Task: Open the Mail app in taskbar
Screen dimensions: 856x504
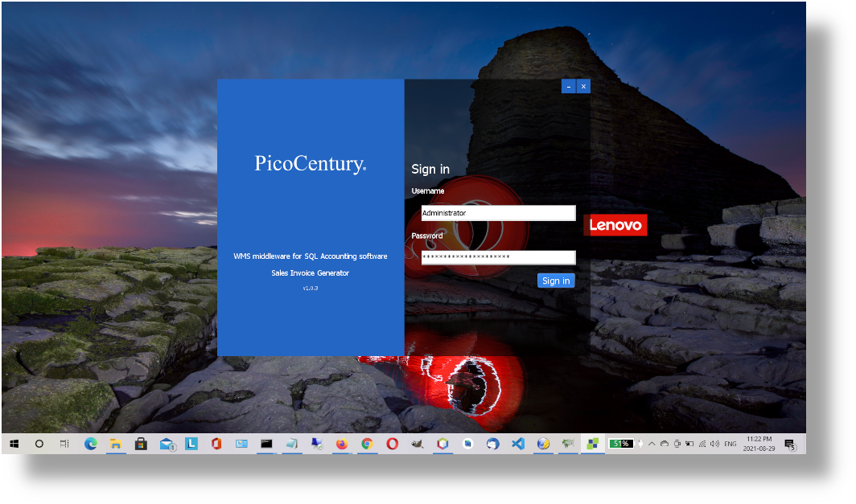Action: coord(167,444)
